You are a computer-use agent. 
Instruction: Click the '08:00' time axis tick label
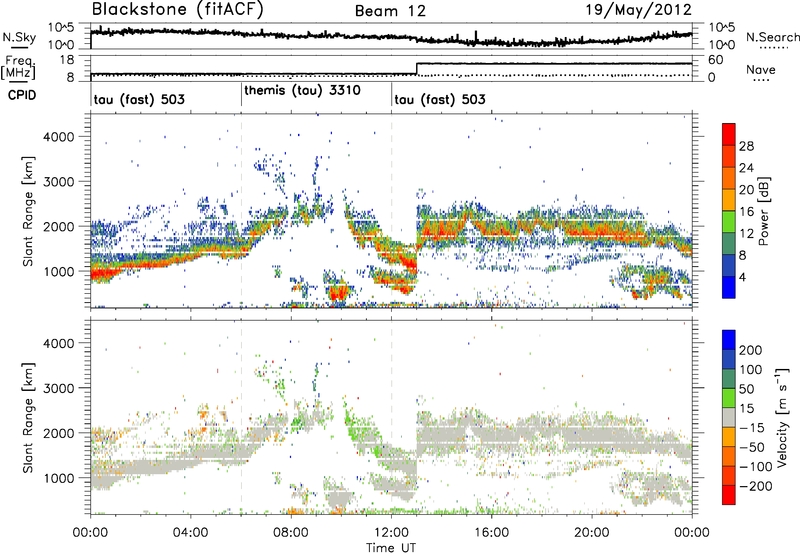291,533
